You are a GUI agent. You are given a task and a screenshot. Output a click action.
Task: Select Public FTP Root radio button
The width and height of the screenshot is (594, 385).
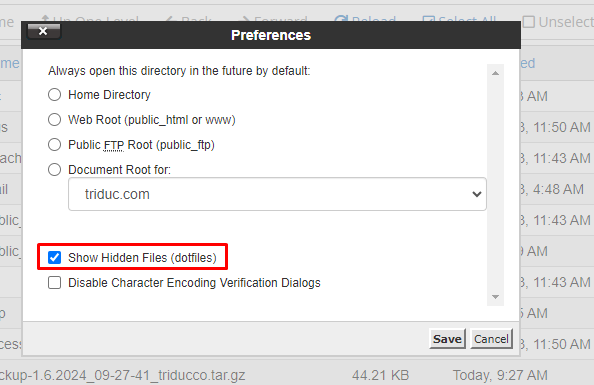coord(55,145)
